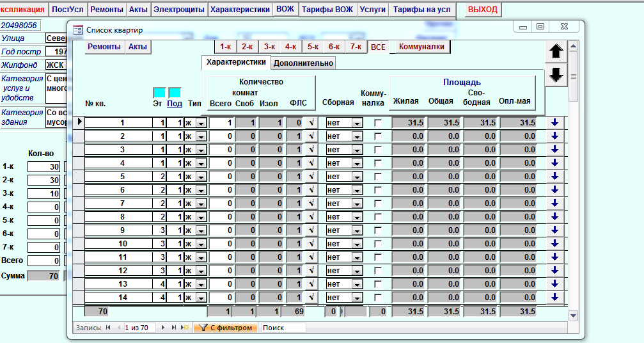Open Услуги tab in main window
The image size is (644, 343).
[372, 10]
